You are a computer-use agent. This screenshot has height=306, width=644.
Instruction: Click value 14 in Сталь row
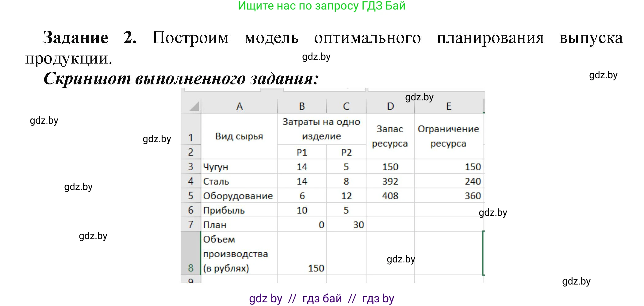302,181
